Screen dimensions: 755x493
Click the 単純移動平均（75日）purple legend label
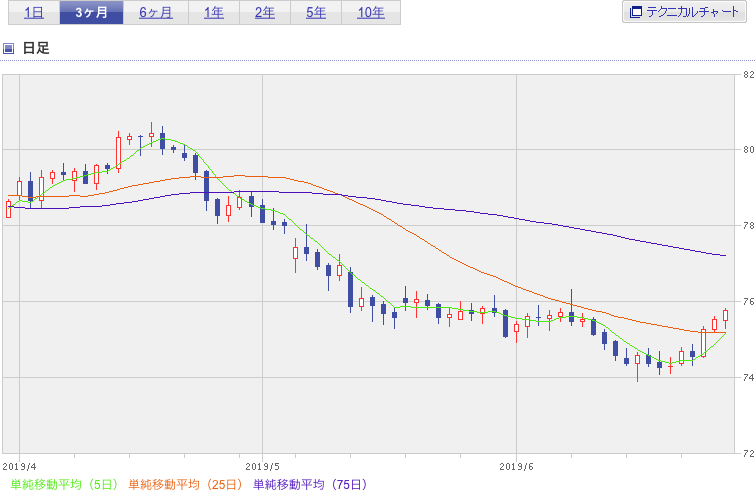(310, 484)
